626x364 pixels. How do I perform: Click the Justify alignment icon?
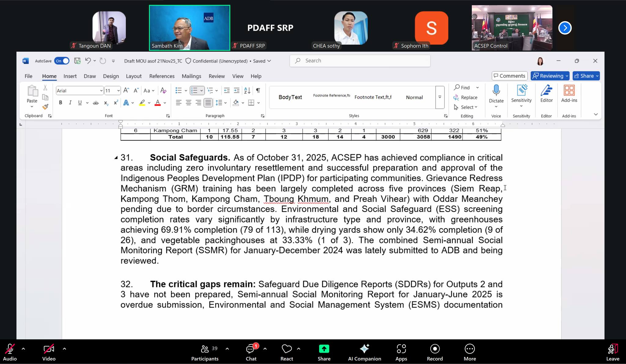208,103
